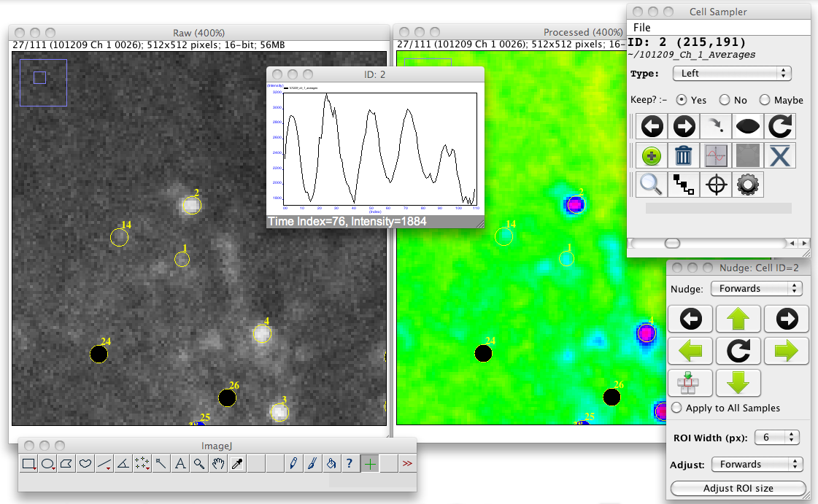
Task: Expand the Adjust dropdown set to Forwards
Action: click(x=755, y=465)
